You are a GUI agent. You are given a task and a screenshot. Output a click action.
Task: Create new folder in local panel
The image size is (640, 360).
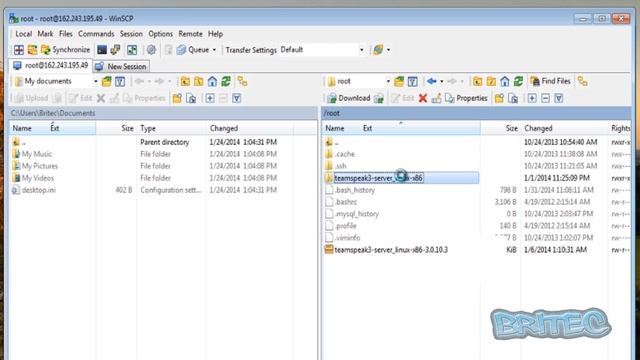click(177, 98)
